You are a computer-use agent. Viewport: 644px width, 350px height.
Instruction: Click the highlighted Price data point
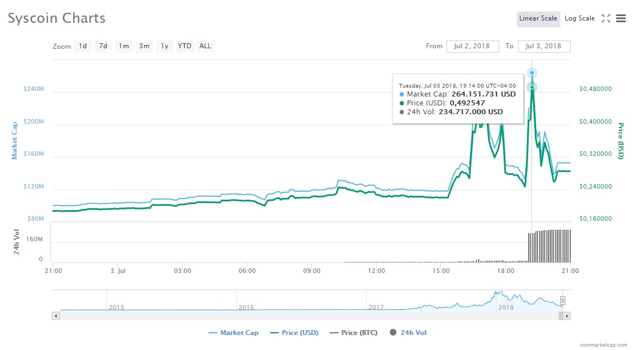pos(532,87)
